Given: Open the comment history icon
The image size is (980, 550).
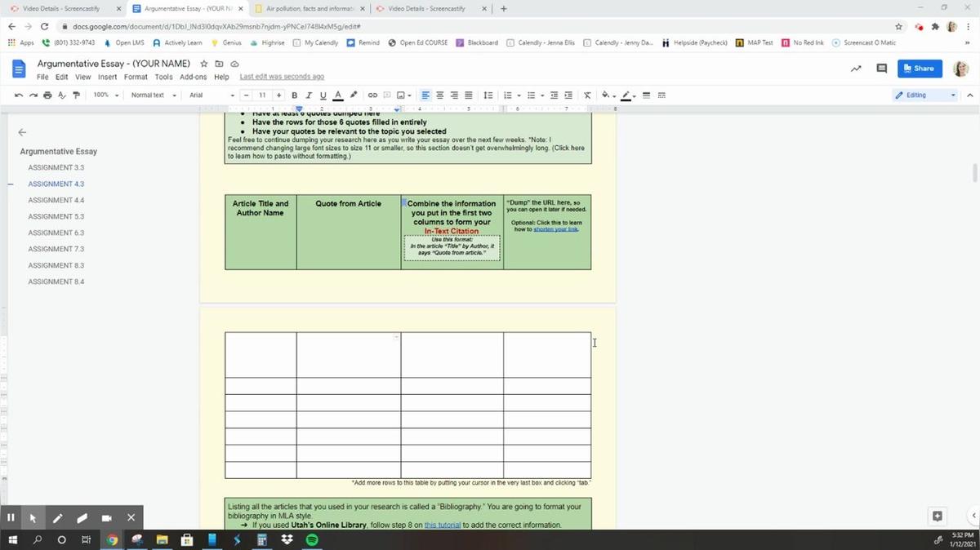Looking at the screenshot, I should [x=881, y=69].
